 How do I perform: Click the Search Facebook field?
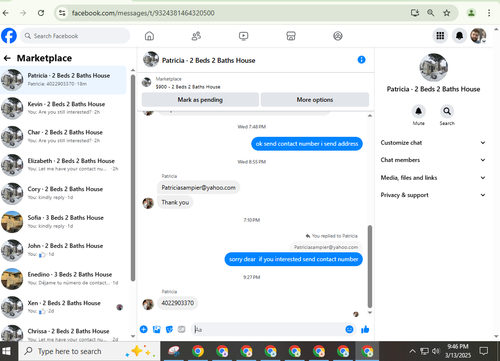(x=75, y=36)
